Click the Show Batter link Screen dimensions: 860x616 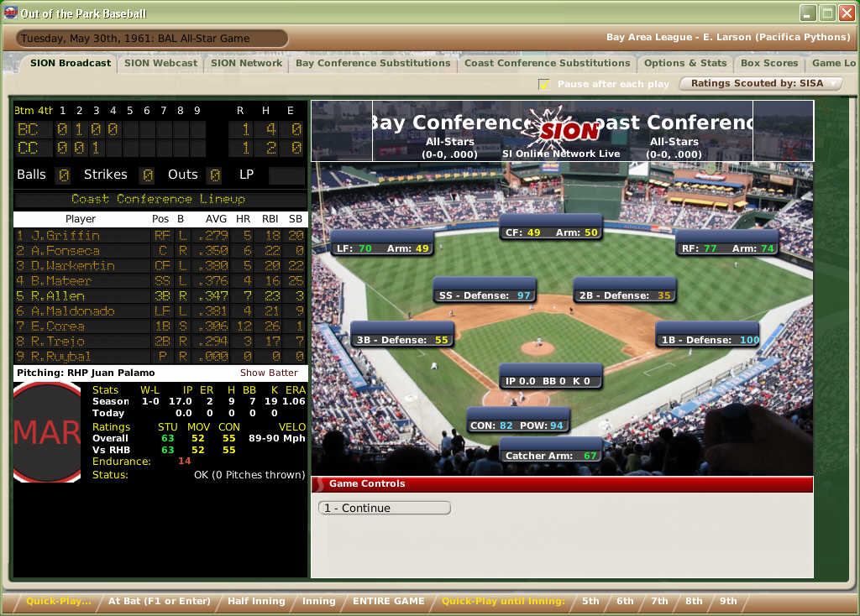pos(269,373)
